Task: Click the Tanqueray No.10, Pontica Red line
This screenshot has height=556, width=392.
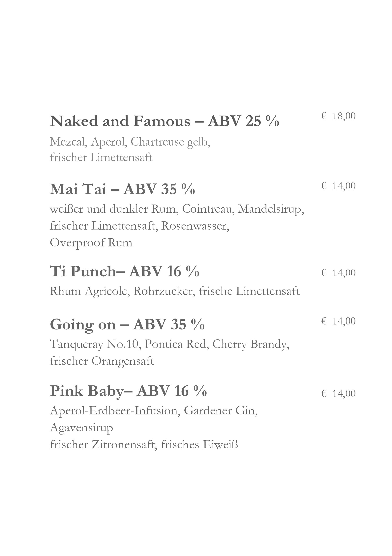Action: coord(170,344)
